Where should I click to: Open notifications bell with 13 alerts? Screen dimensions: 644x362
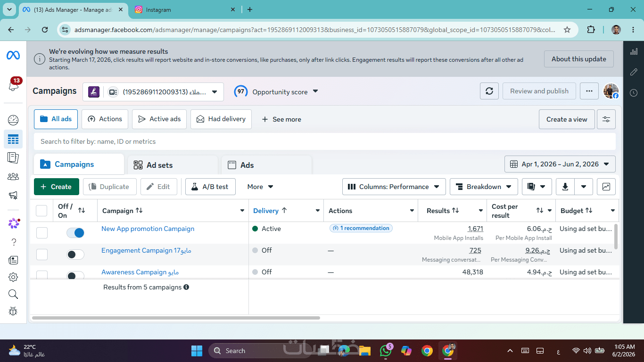coord(14,85)
